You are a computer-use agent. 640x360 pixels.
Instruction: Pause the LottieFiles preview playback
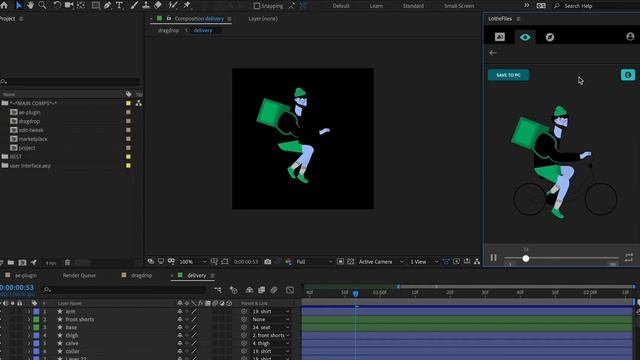tap(493, 258)
